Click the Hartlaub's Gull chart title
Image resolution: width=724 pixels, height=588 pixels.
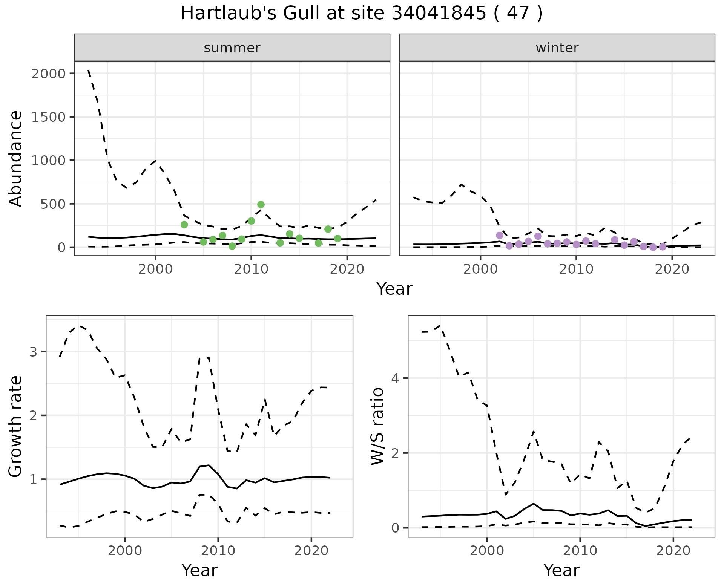[x=362, y=14]
